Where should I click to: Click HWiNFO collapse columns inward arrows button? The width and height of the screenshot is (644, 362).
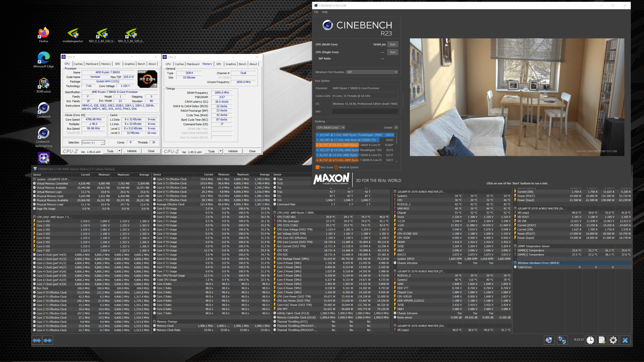pos(48,340)
